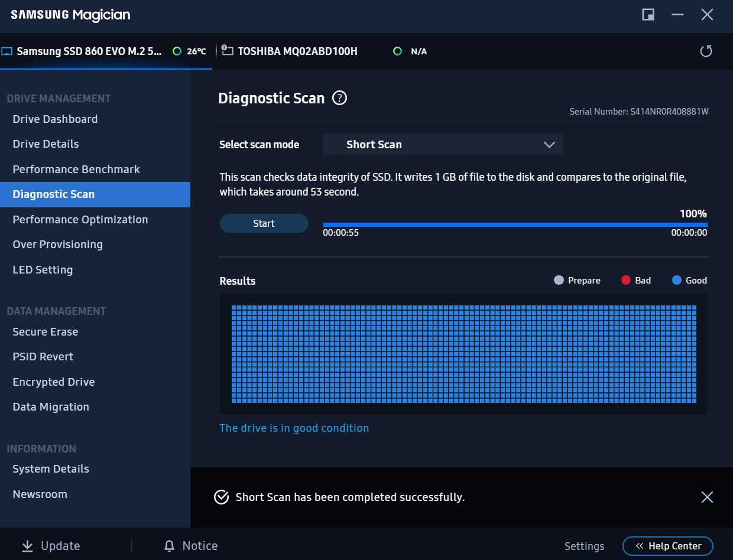The width and height of the screenshot is (733, 560).
Task: Select the Short Scan combo box
Action: click(x=443, y=145)
